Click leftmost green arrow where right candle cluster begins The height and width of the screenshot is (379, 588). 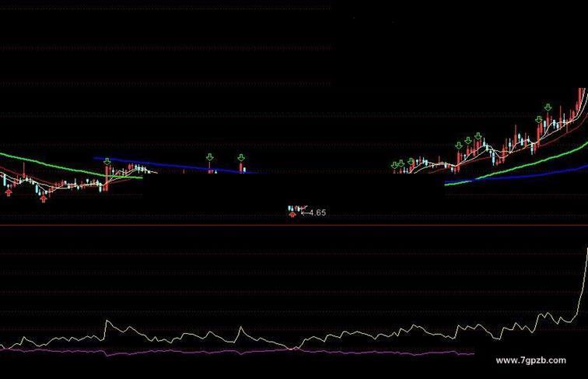(x=394, y=165)
